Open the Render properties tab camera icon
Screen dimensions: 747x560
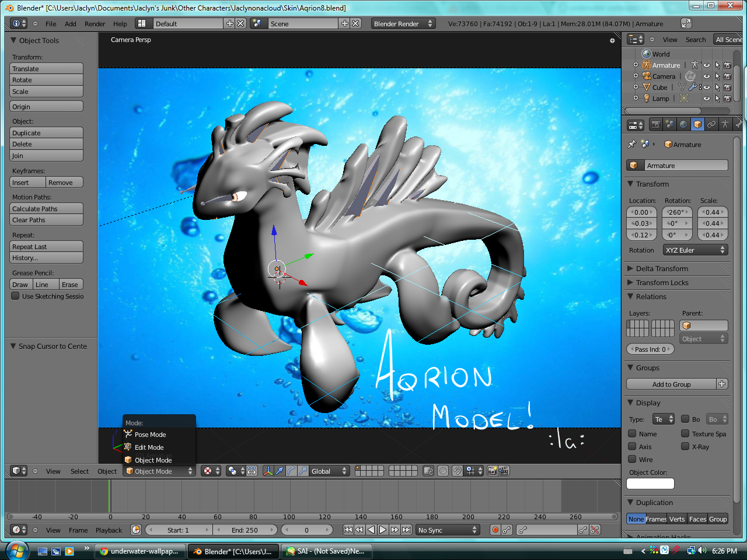click(x=656, y=124)
